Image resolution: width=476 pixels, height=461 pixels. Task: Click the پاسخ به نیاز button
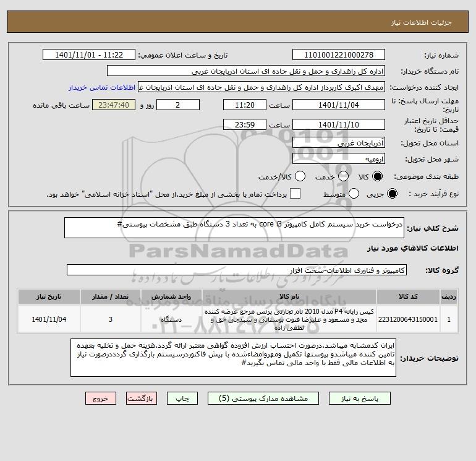pos(359,399)
